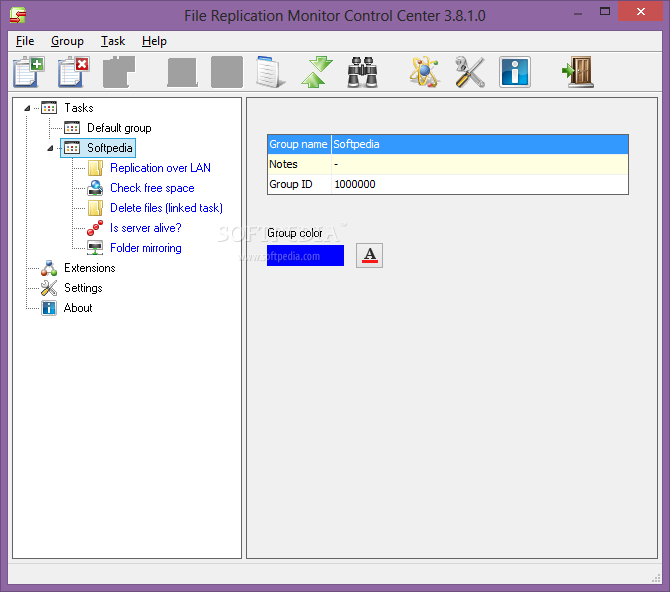Image resolution: width=670 pixels, height=592 pixels.
Task: Open the File menu
Action: click(25, 41)
